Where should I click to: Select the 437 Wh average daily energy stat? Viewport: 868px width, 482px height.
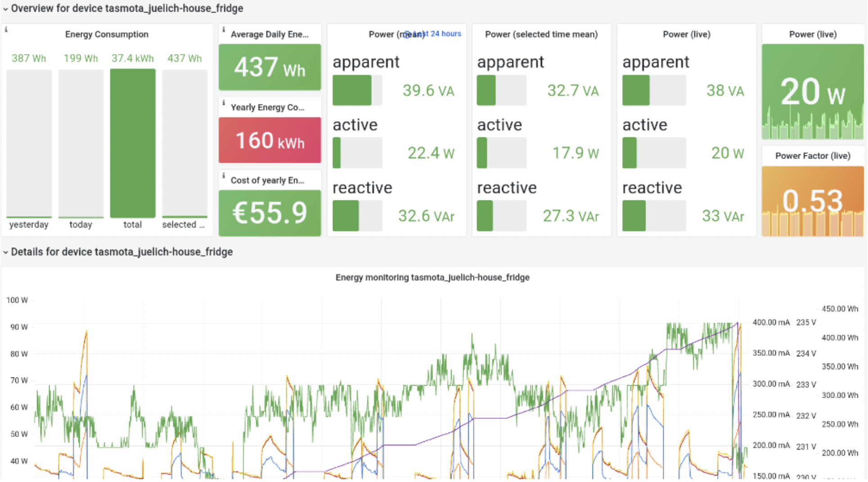(x=270, y=67)
